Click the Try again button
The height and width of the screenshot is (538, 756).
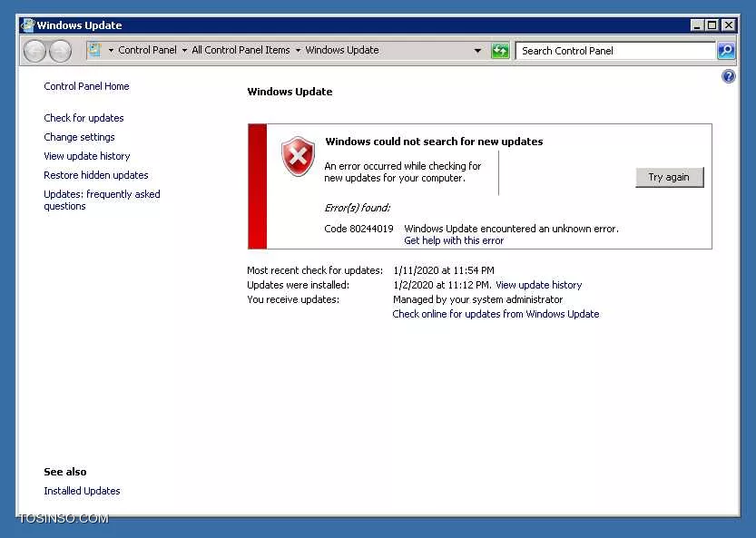click(669, 177)
